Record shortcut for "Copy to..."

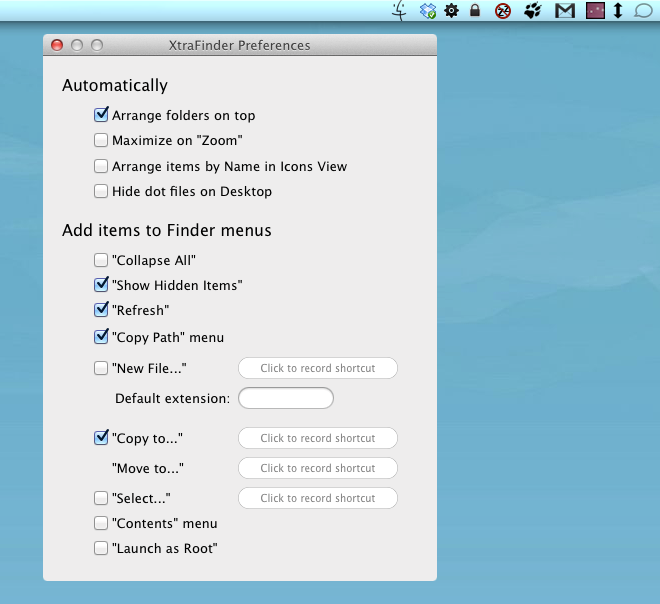click(318, 438)
